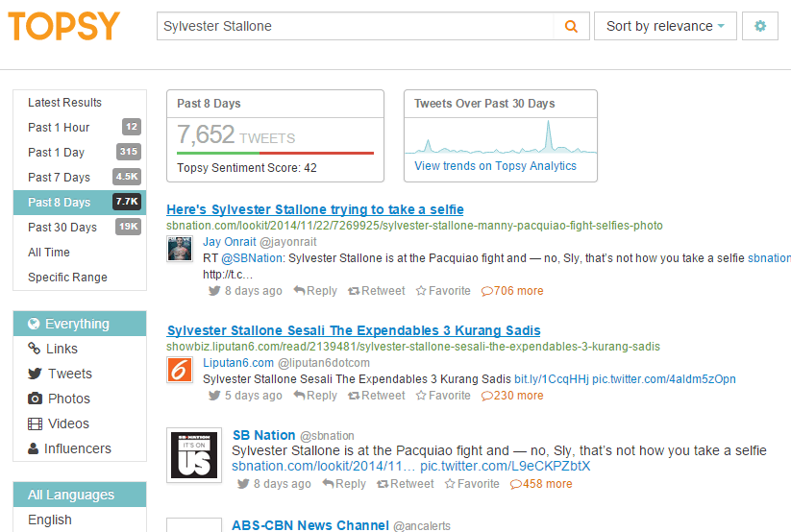This screenshot has height=532, width=791.
Task: Open pic.twitter.com/L9eCKPZbtX link
Action: click(x=506, y=466)
